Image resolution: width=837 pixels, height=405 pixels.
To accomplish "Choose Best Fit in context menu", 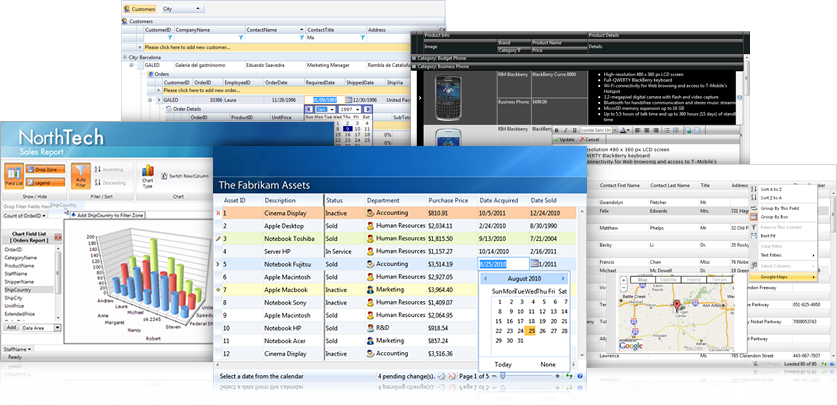I will [x=783, y=235].
